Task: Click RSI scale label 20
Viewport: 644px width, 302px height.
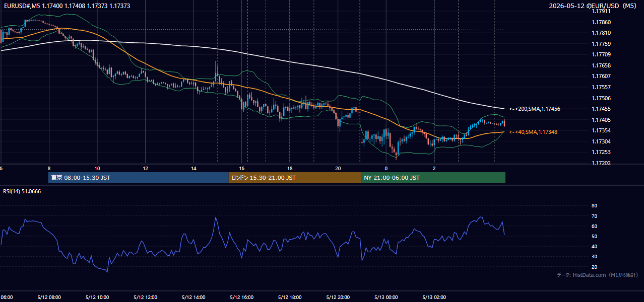Action: [594, 267]
